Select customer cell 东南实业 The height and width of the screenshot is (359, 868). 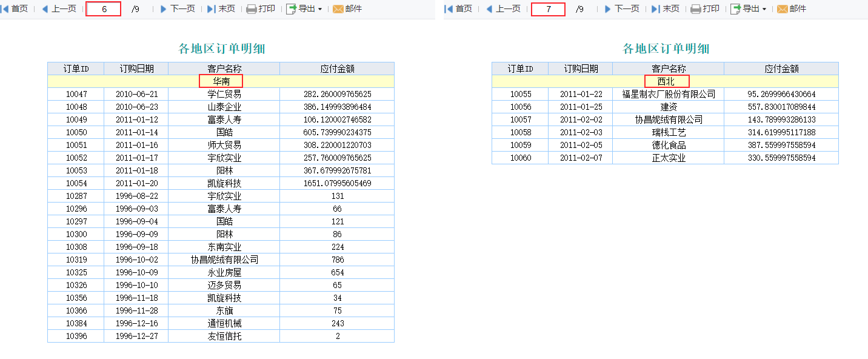point(224,247)
